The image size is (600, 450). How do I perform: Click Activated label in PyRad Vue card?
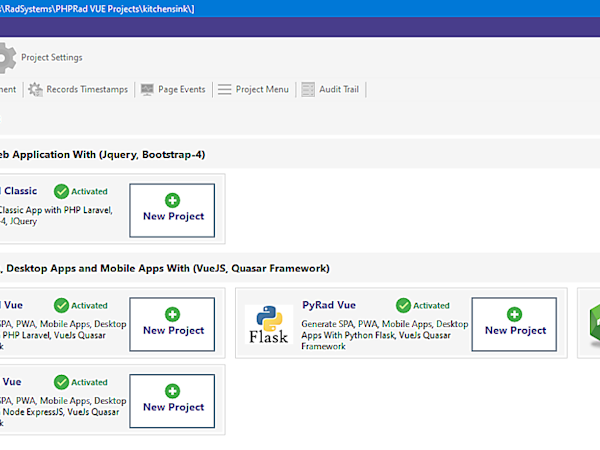(x=431, y=305)
